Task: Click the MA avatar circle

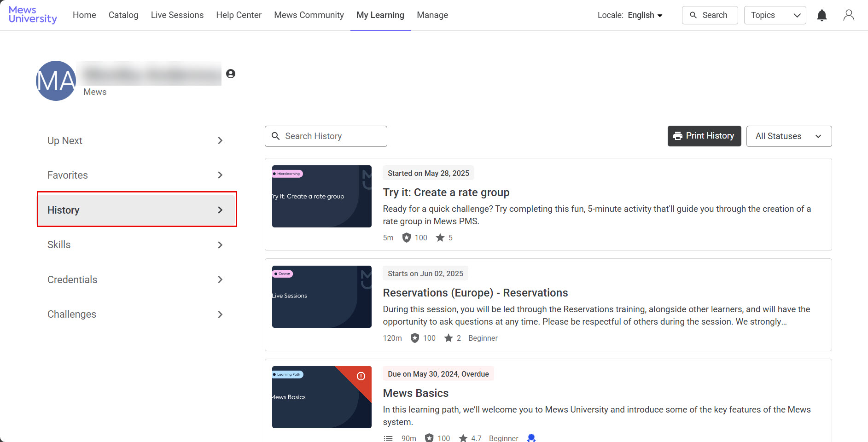Action: (56, 81)
